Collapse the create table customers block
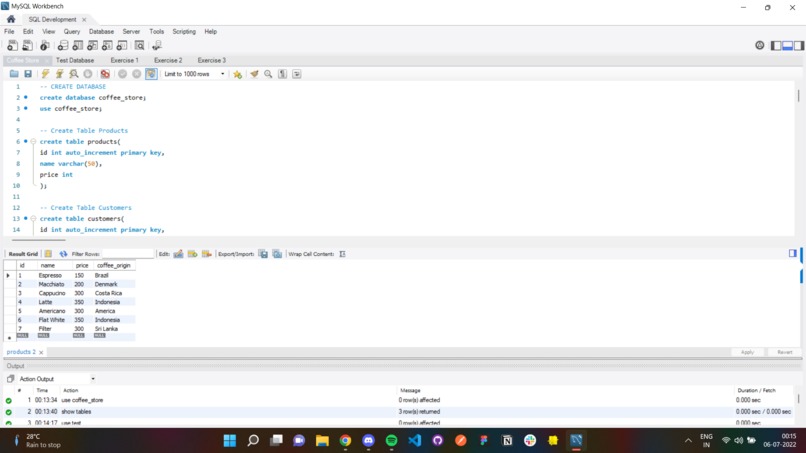Image resolution: width=806 pixels, height=453 pixels. point(33,219)
